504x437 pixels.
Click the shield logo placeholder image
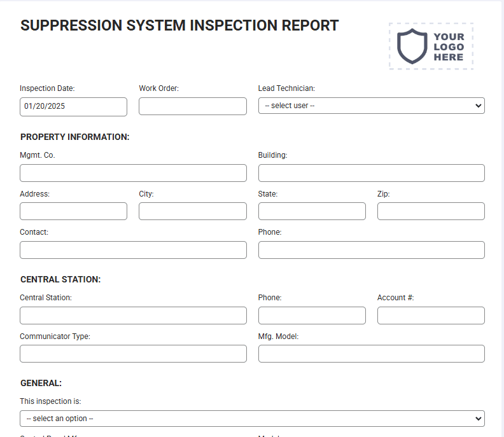pos(431,46)
